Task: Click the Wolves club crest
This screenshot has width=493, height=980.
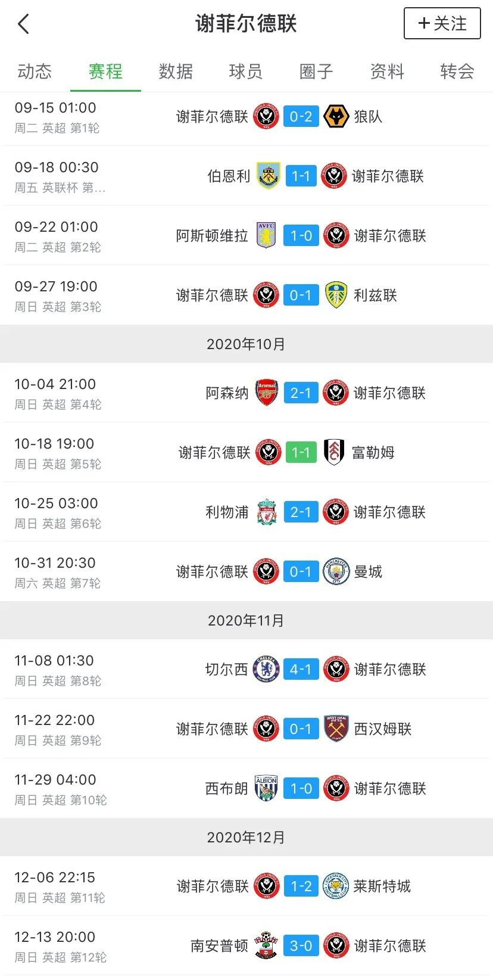Action: tap(336, 117)
